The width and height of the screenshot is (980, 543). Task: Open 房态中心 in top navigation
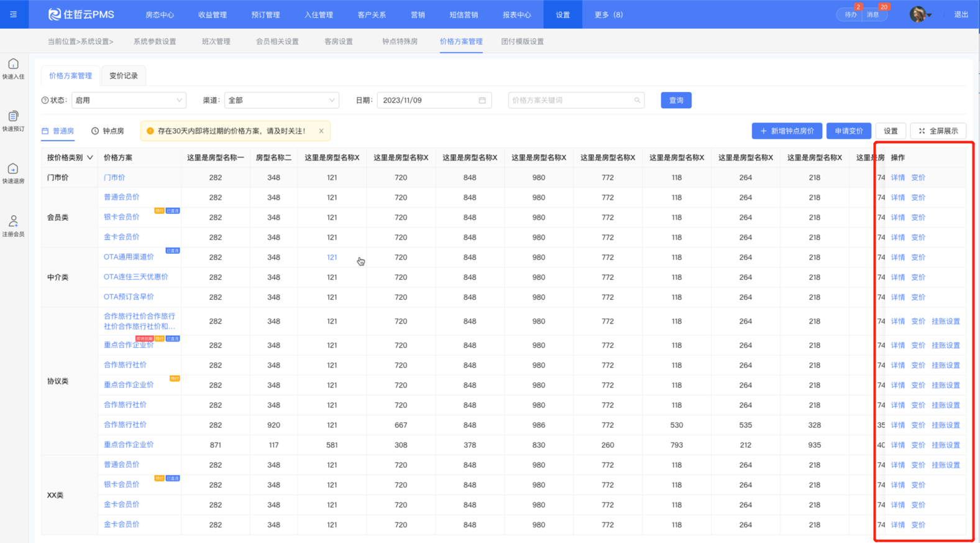pyautogui.click(x=160, y=14)
